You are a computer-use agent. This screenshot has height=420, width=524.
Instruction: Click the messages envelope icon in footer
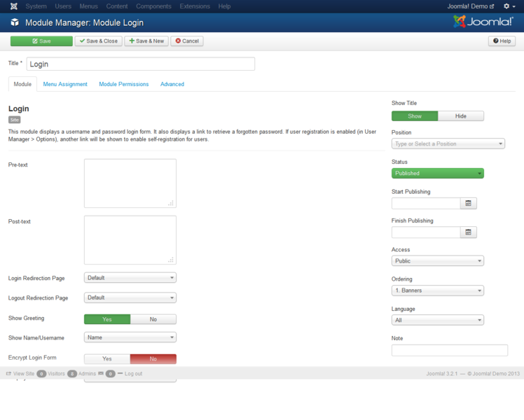(x=101, y=374)
